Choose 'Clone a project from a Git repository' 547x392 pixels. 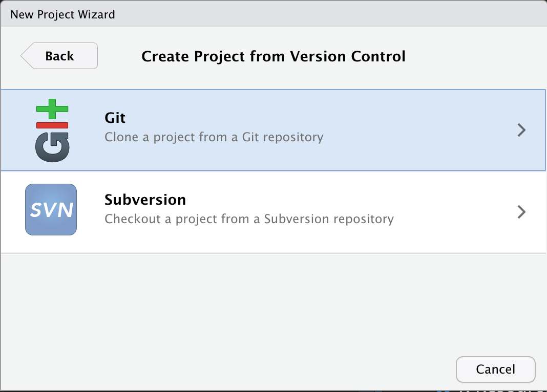[214, 137]
